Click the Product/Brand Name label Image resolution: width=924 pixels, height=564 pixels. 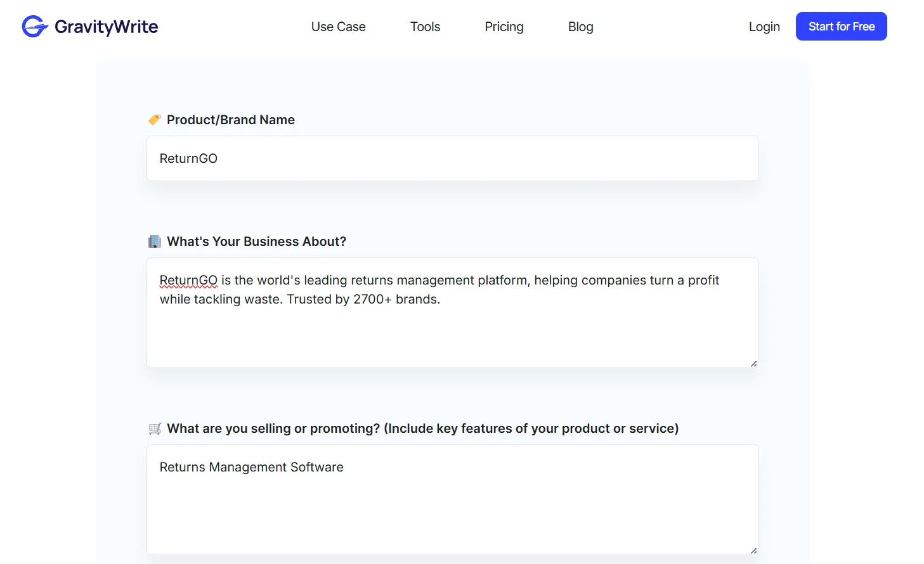[x=231, y=120]
